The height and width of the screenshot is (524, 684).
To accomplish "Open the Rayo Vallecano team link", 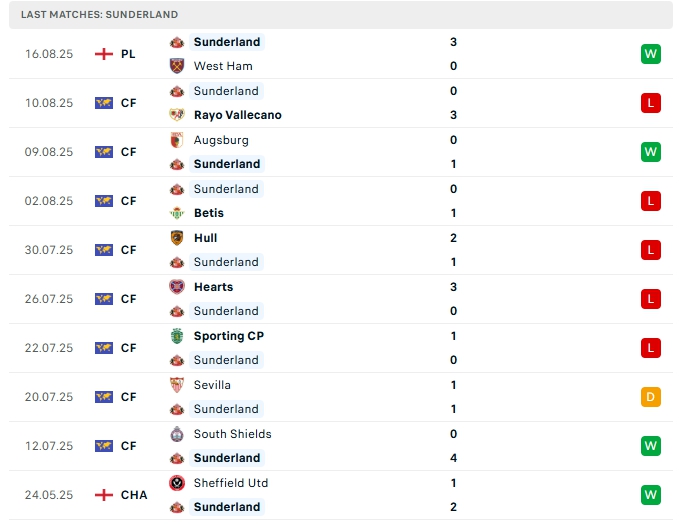I will (238, 115).
